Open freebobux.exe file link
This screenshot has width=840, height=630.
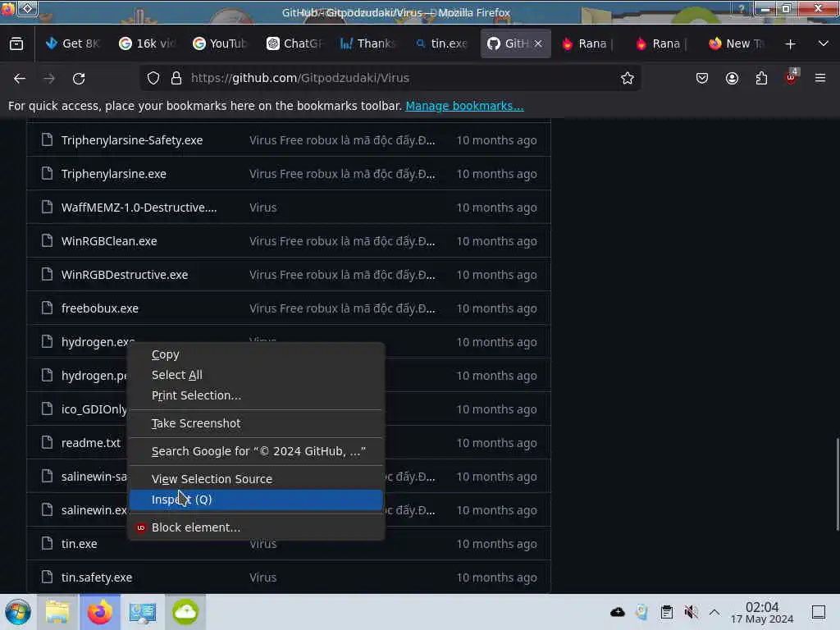point(99,308)
